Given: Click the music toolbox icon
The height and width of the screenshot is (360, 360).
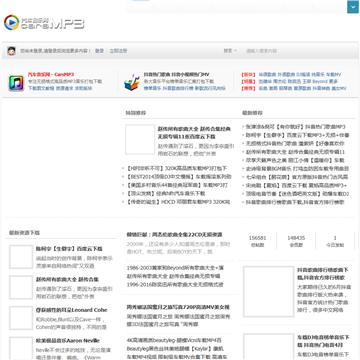Looking at the screenshot, I should (x=132, y=83).
